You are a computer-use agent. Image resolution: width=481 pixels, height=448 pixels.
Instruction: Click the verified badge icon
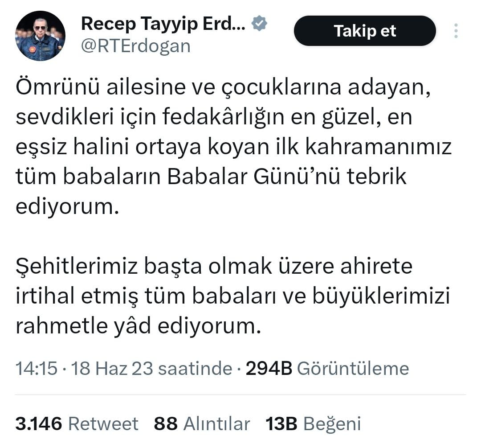tap(259, 23)
